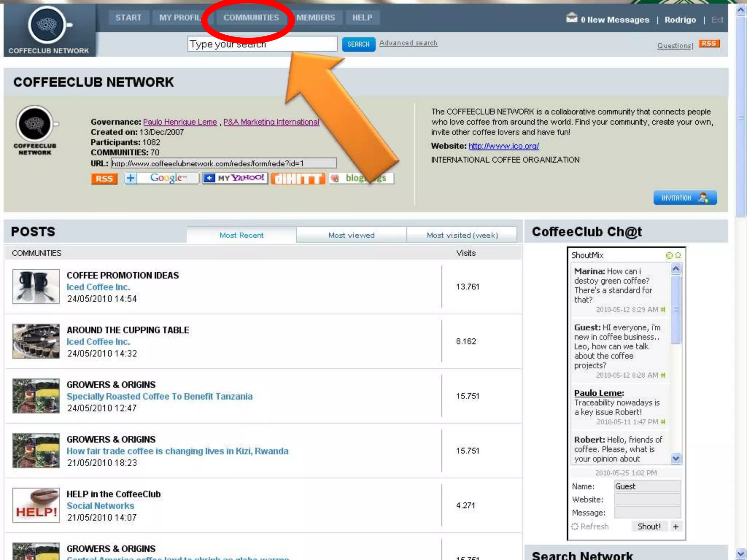Select the Most visited (week) tab

(462, 235)
